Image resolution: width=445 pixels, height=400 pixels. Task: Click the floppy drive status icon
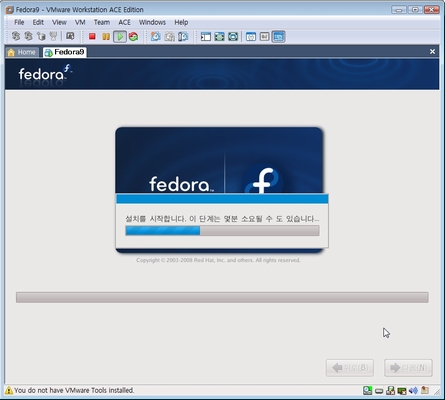(390, 390)
